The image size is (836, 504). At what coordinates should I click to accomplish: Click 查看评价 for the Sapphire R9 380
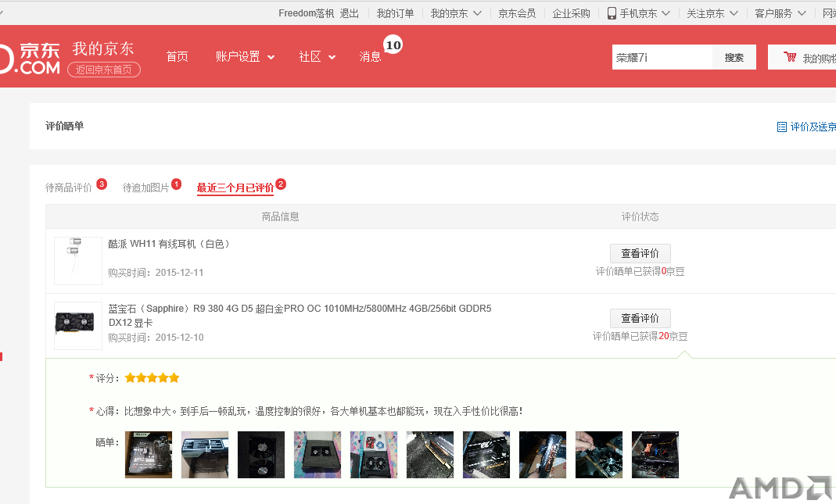pos(640,318)
